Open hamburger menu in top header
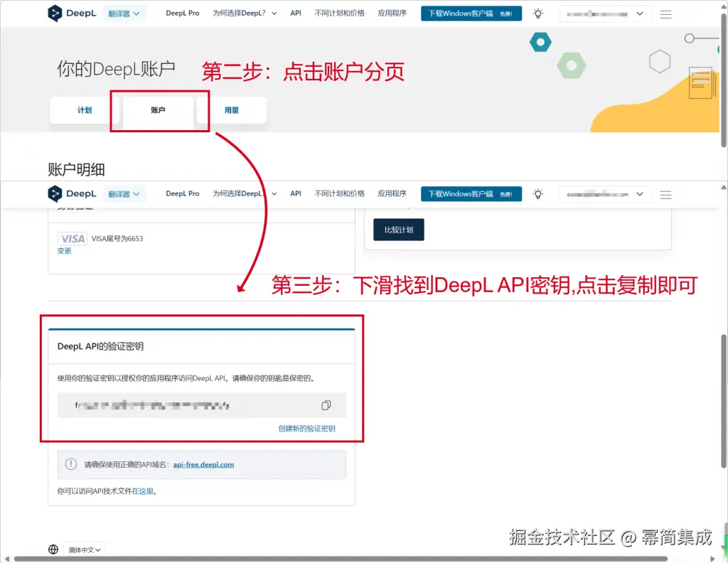728x563 pixels. click(665, 14)
